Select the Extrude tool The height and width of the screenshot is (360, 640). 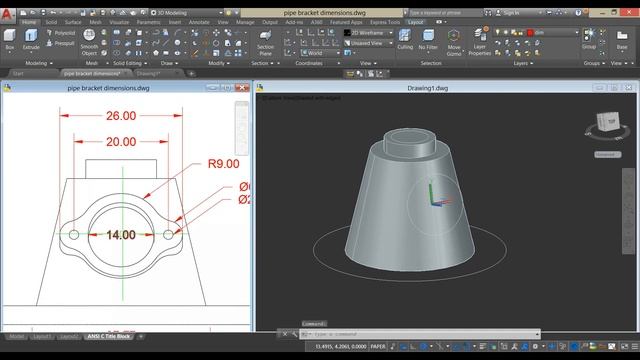(x=31, y=39)
